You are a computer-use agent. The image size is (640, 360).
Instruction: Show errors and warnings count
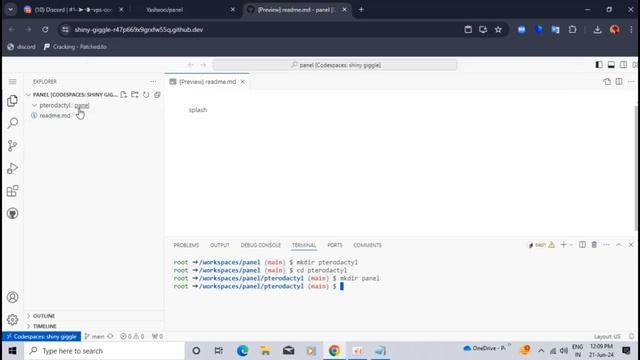[x=132, y=336]
